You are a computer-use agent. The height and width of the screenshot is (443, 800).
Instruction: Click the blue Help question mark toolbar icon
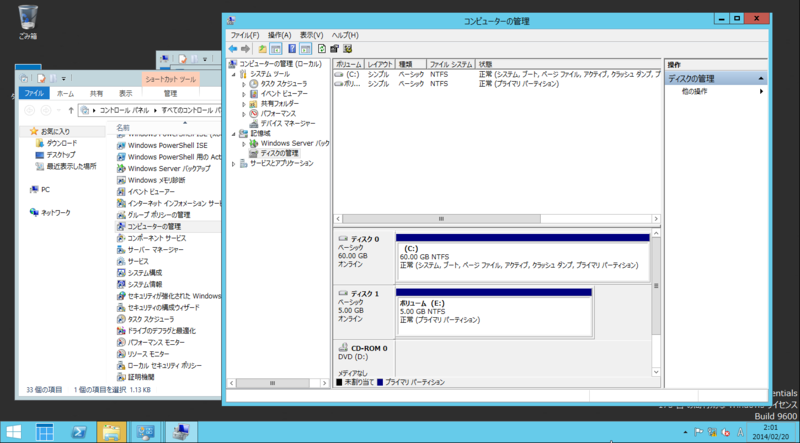click(292, 49)
